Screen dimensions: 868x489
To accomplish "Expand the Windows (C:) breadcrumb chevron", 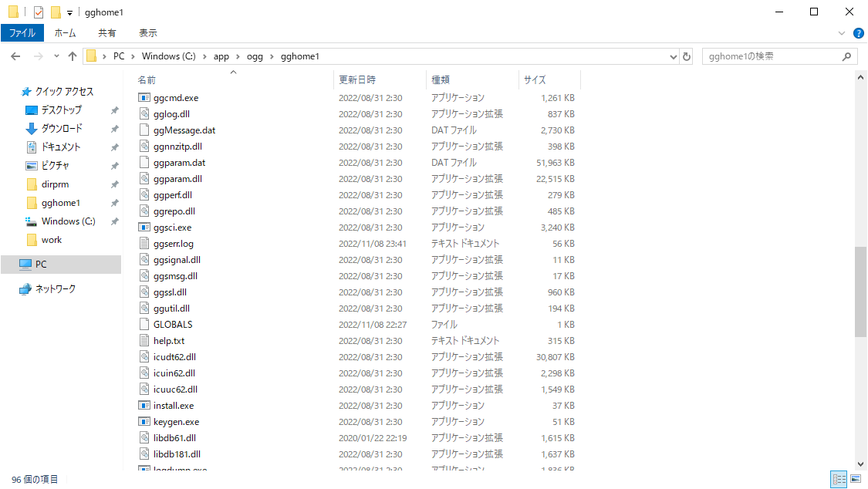I will (x=204, y=56).
